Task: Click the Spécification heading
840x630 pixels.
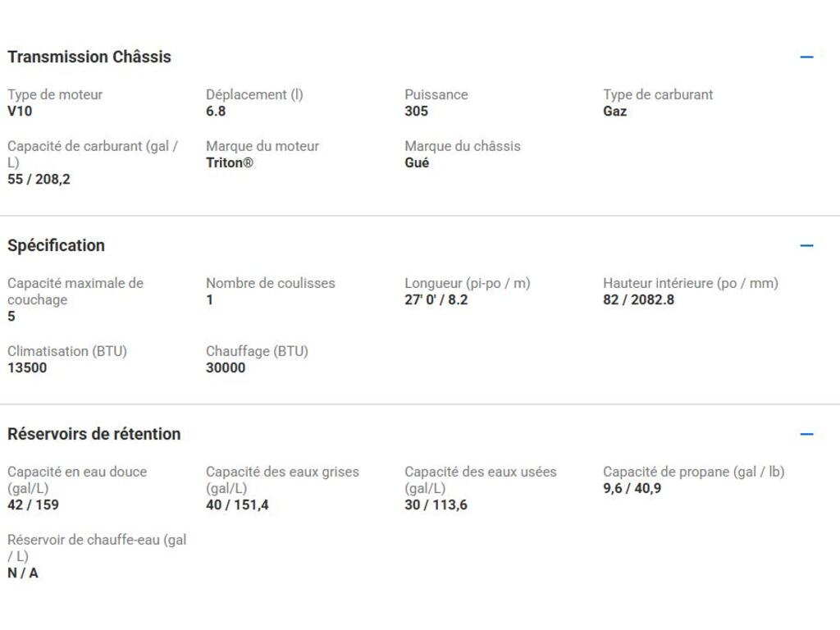Action: [x=56, y=245]
